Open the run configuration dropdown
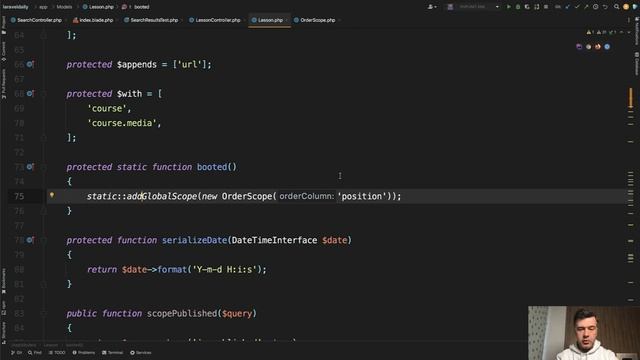The image size is (640, 360). tap(473, 7)
